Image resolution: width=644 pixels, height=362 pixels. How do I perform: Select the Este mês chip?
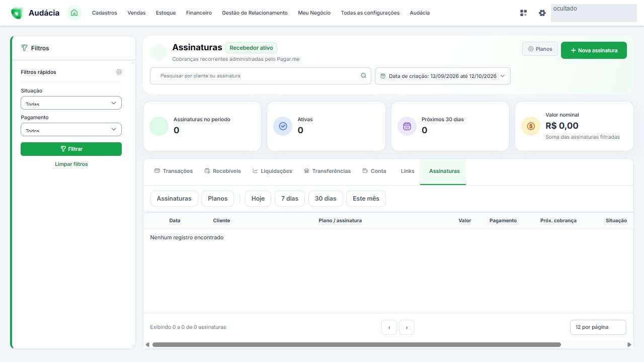366,199
